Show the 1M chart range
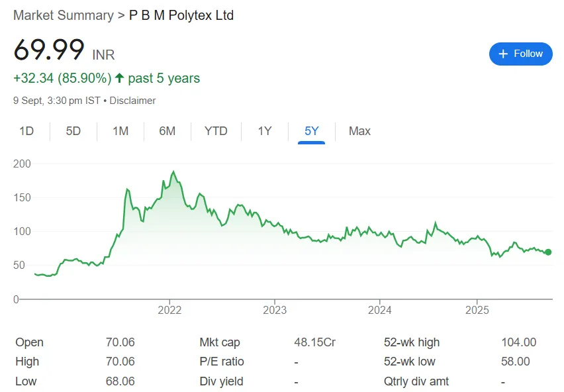The image size is (564, 392). coord(120,131)
